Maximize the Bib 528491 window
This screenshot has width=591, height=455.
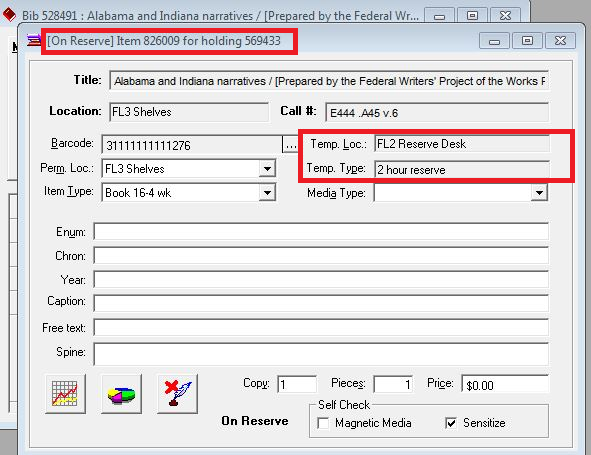pos(472,15)
